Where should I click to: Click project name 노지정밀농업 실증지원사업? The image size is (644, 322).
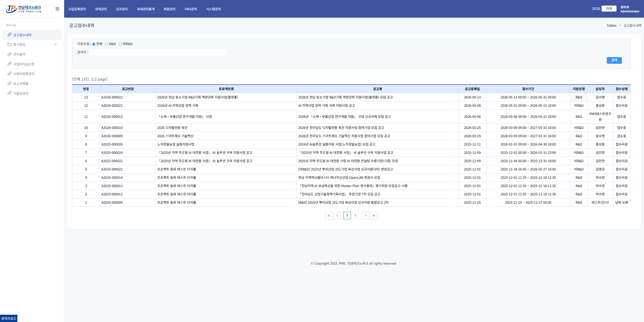[x=176, y=144]
